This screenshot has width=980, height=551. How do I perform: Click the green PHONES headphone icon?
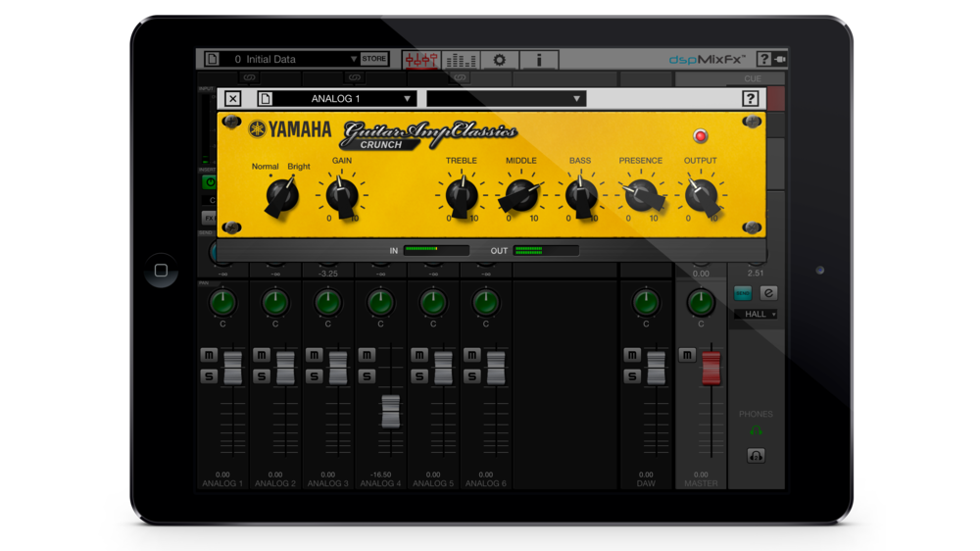(x=756, y=431)
